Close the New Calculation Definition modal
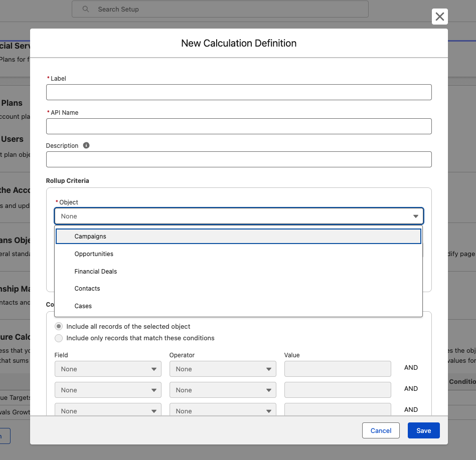Viewport: 476px width, 460px height. click(439, 17)
